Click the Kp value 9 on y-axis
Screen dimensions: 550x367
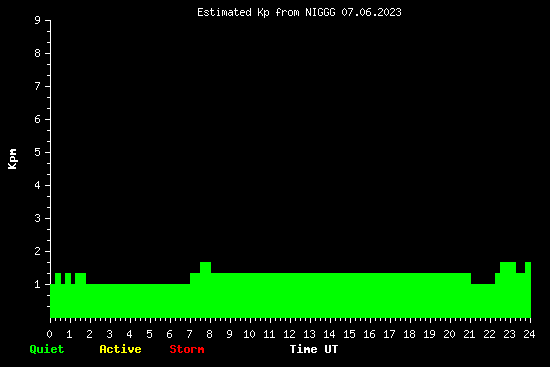37,20
